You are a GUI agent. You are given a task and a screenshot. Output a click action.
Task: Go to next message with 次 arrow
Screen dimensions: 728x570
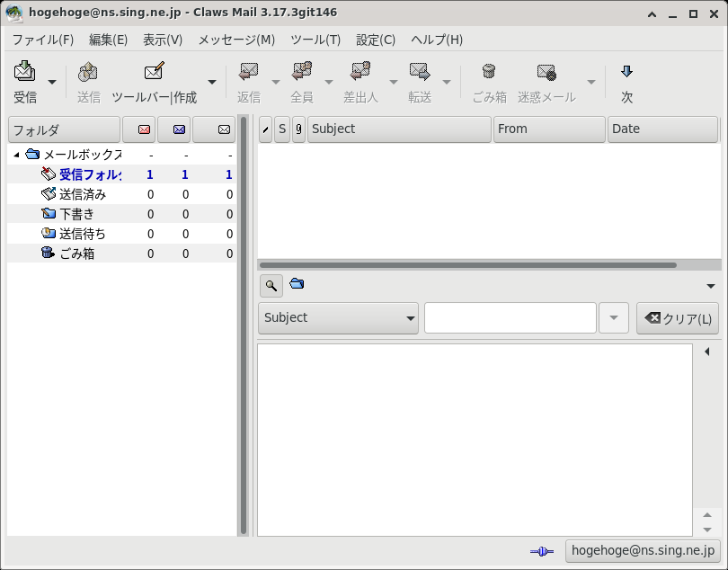coord(626,72)
